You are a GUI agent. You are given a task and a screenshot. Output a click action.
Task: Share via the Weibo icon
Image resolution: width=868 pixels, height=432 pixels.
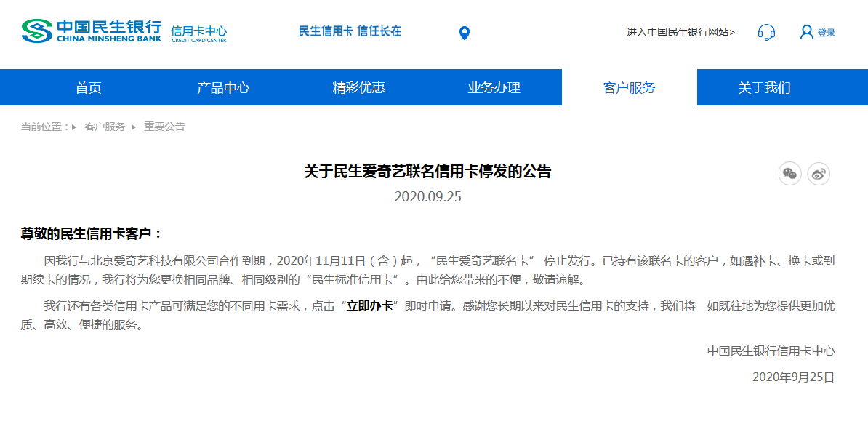818,174
